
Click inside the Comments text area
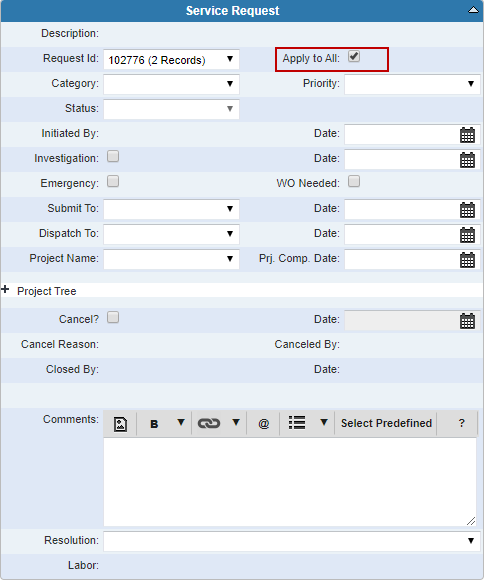click(x=290, y=482)
